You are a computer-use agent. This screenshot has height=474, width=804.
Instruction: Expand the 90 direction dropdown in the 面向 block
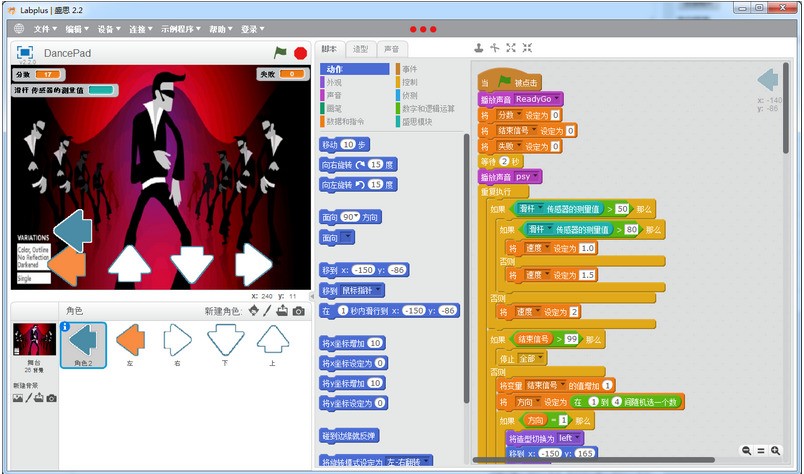click(x=358, y=217)
